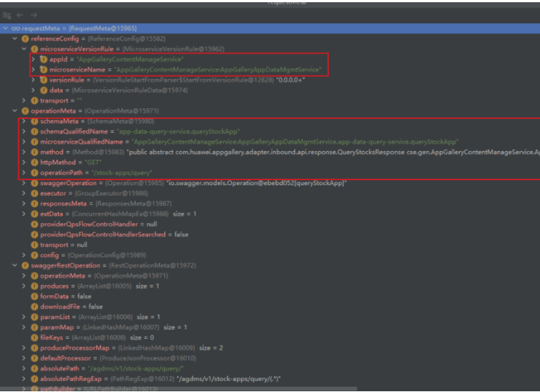
Task: Click the field icon beside appId
Action: (44, 59)
